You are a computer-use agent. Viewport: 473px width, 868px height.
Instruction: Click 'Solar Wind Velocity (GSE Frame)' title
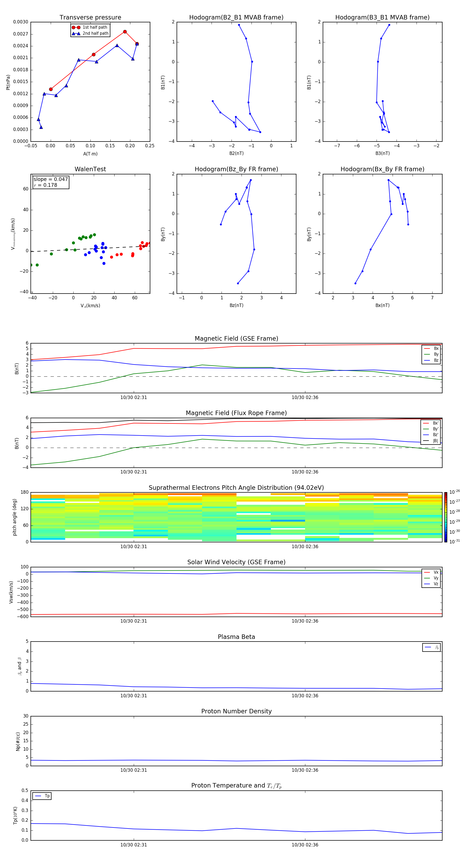(x=236, y=562)
